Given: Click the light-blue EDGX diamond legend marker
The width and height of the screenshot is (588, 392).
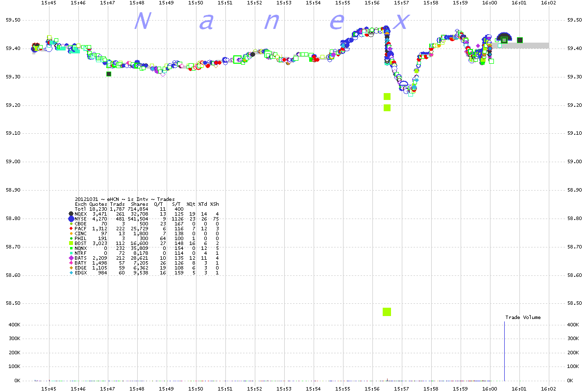Looking at the screenshot, I should pos(71,272).
